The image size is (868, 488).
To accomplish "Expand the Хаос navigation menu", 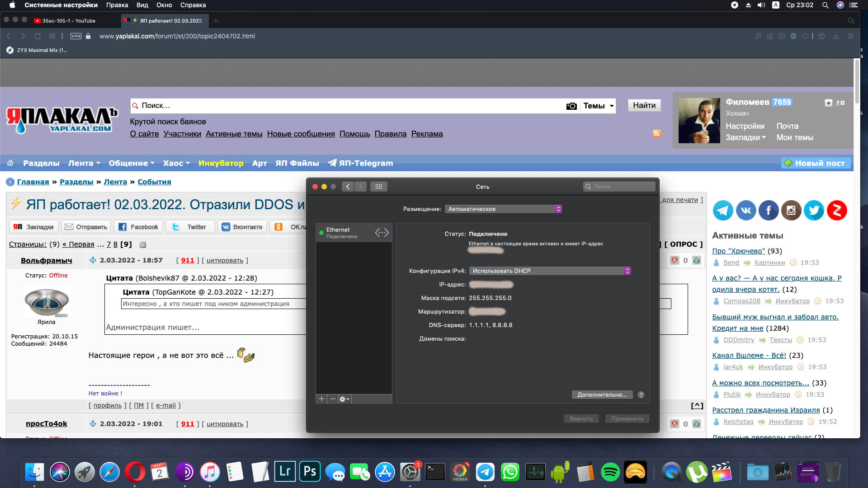I will tap(176, 163).
